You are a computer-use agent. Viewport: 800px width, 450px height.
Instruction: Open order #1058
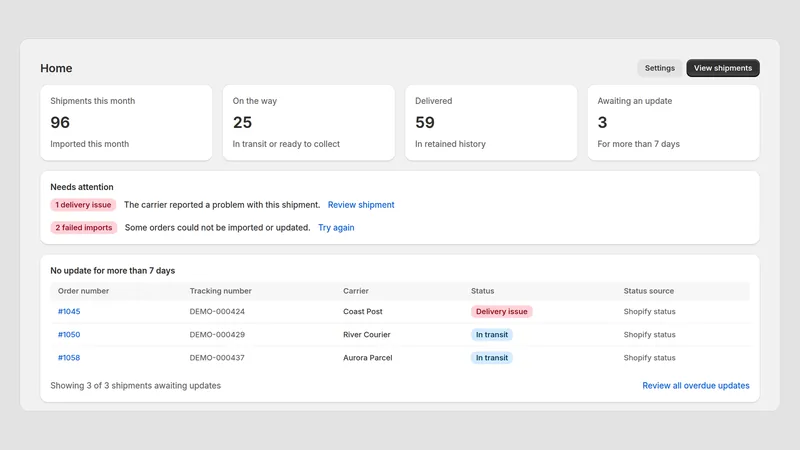click(x=69, y=358)
